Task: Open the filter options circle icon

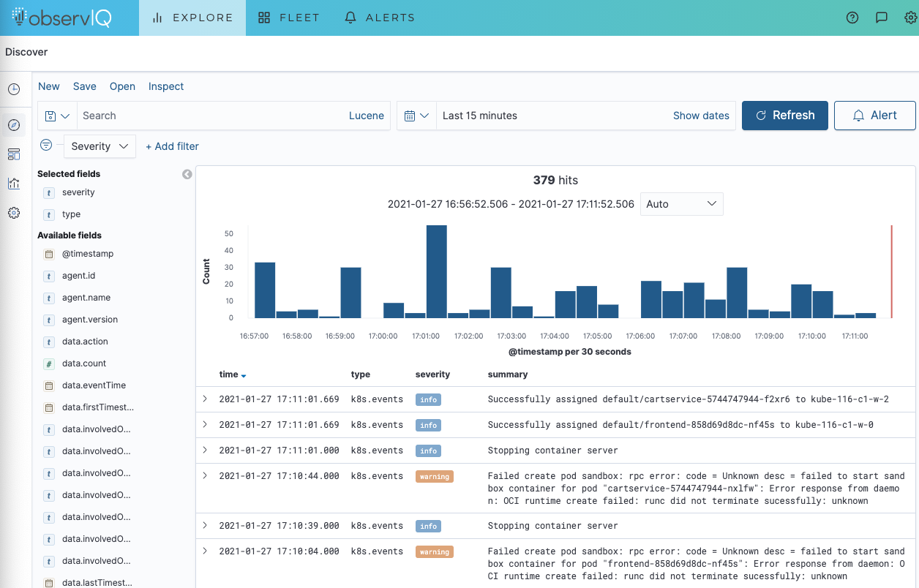Action: [46, 146]
